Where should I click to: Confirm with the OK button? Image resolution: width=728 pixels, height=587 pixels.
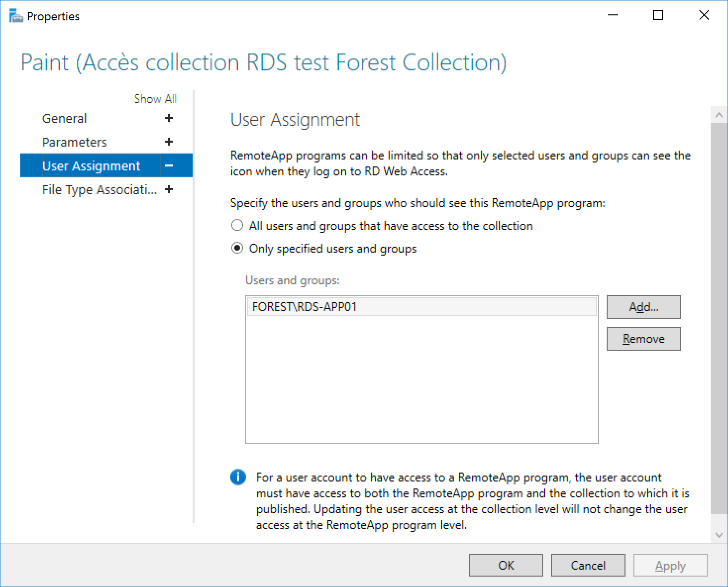click(x=506, y=565)
